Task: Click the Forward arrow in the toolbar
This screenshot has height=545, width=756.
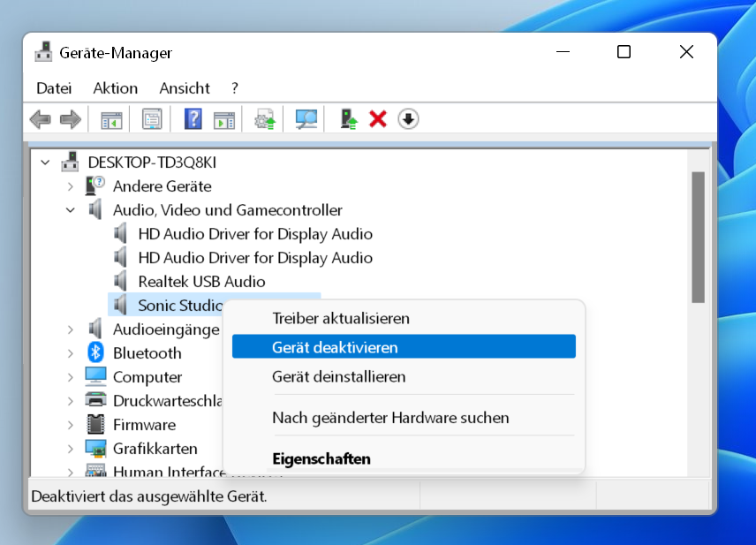Action: click(70, 118)
